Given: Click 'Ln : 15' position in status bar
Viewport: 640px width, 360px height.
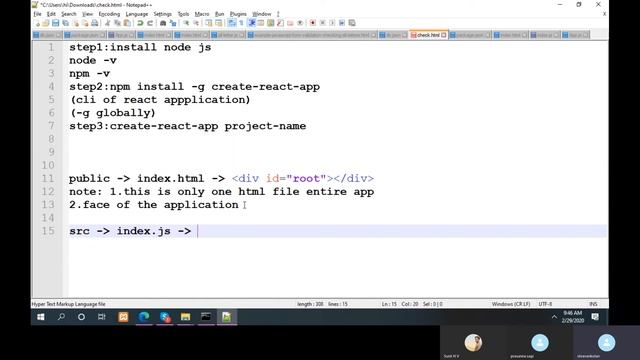Looking at the screenshot, I should point(389,304).
